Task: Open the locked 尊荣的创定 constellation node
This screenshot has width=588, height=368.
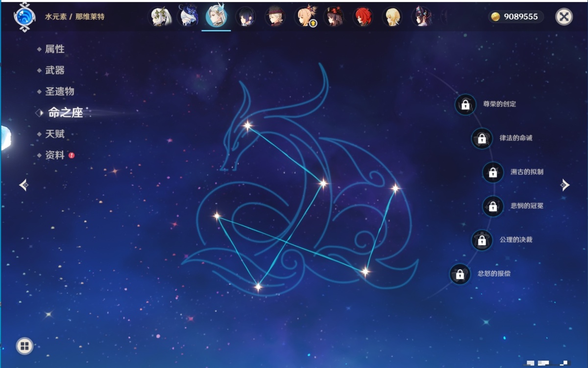Action: point(465,104)
